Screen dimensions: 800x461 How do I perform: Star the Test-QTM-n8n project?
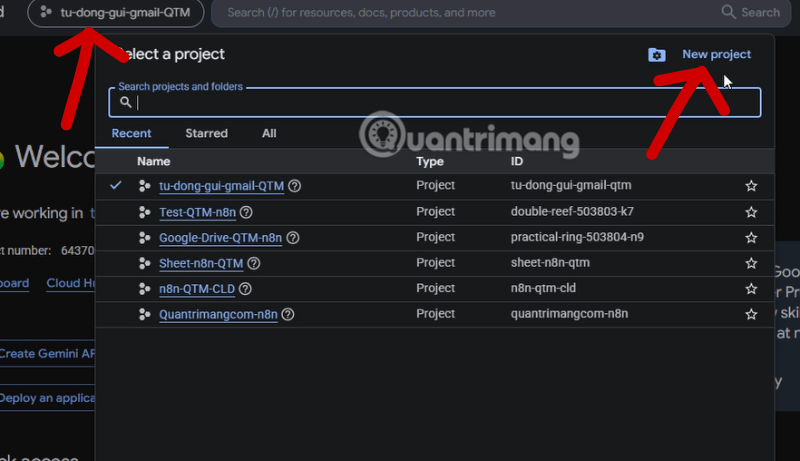pos(751,212)
